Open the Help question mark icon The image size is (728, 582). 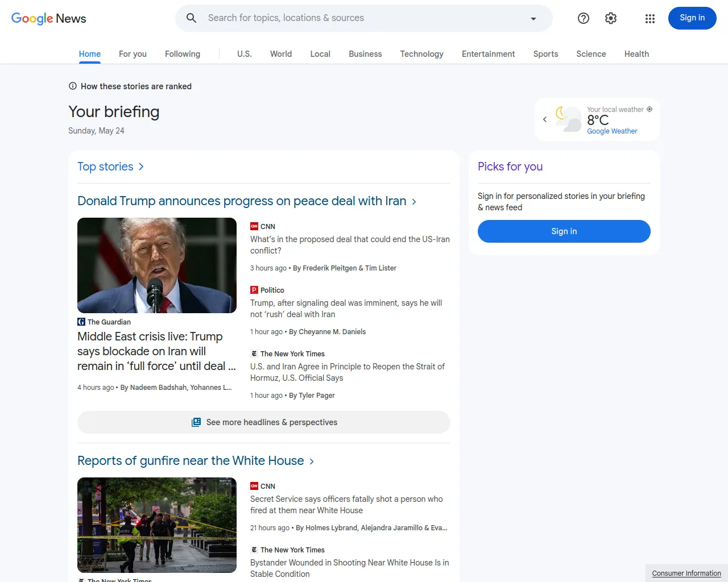584,18
